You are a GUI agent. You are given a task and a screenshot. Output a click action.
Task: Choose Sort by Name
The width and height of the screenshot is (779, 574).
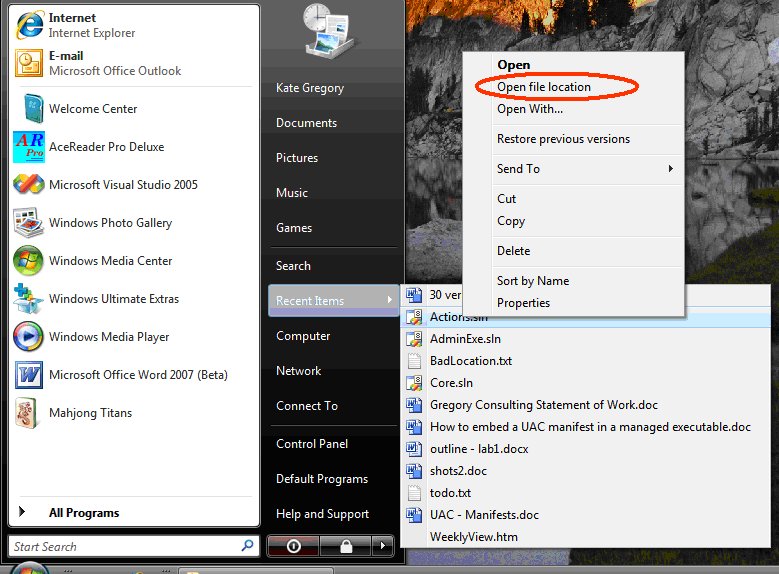pos(533,281)
